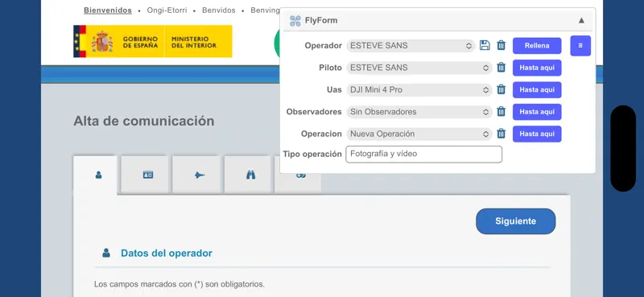Select Ongi-Etorri language link
The image size is (644, 297).
pos(167,10)
